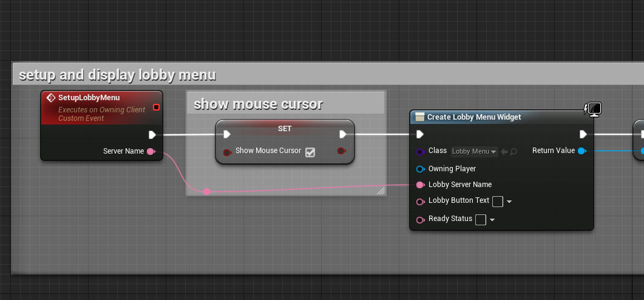Screen dimensions: 644x300
Task: Expand the Ready Status dropdown arrow
Action: 492,220
